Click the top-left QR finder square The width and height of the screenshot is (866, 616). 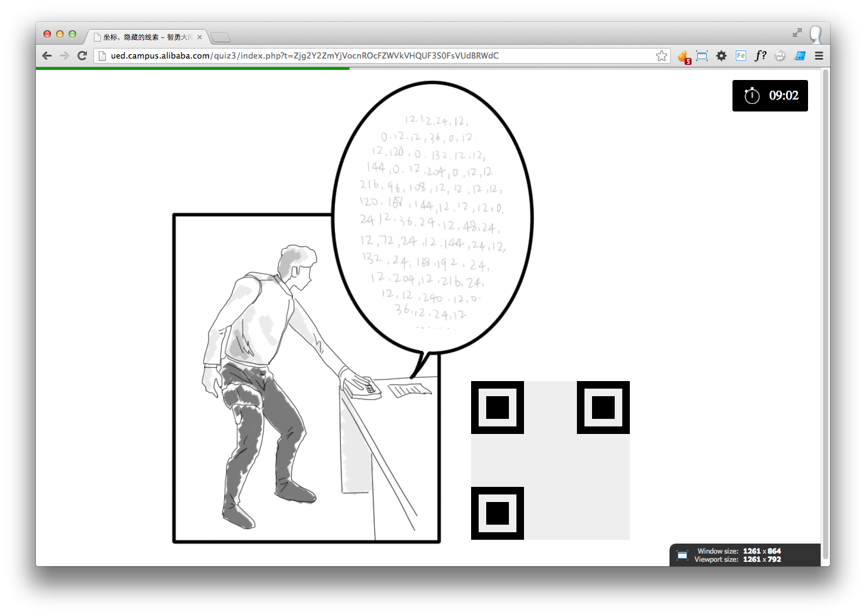tap(498, 408)
